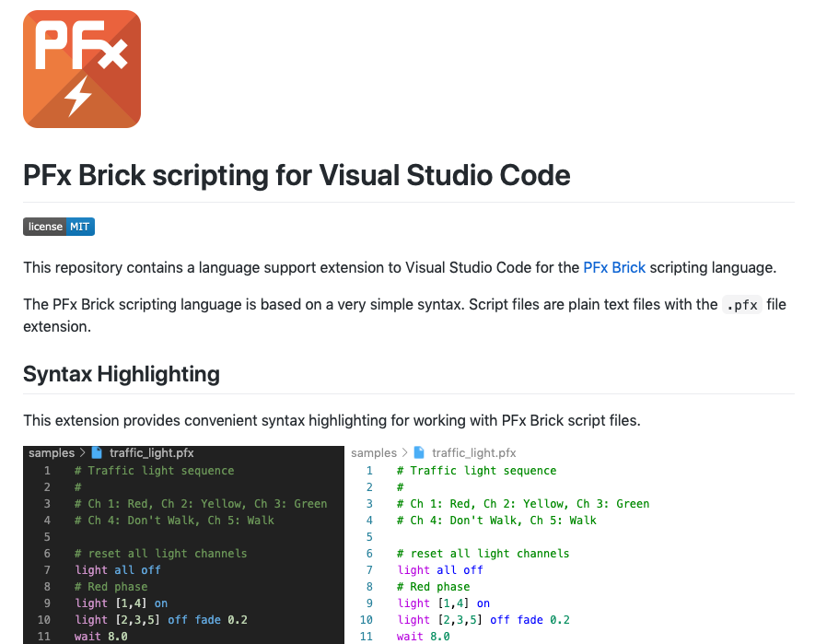Click line number 10 in dark editor

pos(43,620)
